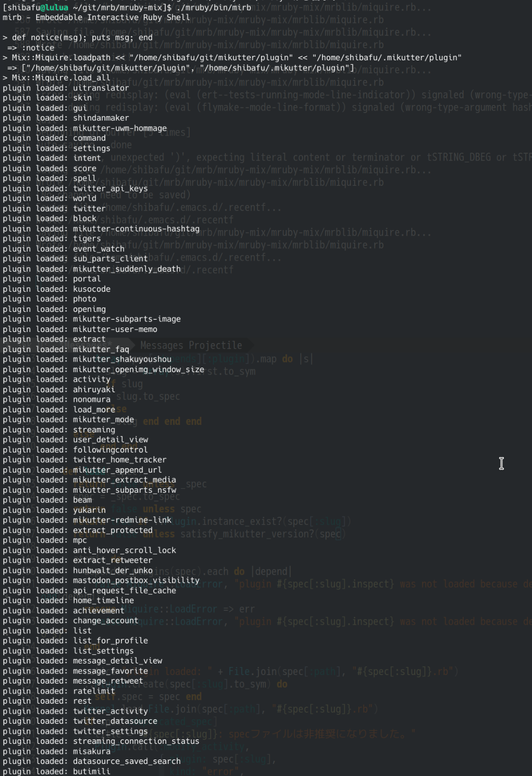Screen dimensions: 532x776
Task: Click the '=> :notice' result line
Action: [31, 48]
